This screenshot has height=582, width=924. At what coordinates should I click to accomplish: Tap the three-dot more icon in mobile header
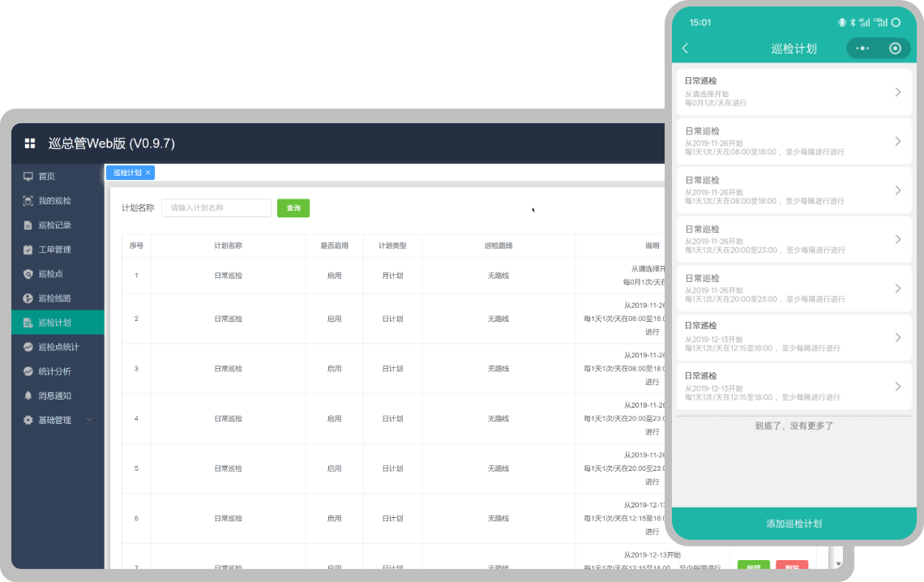862,49
